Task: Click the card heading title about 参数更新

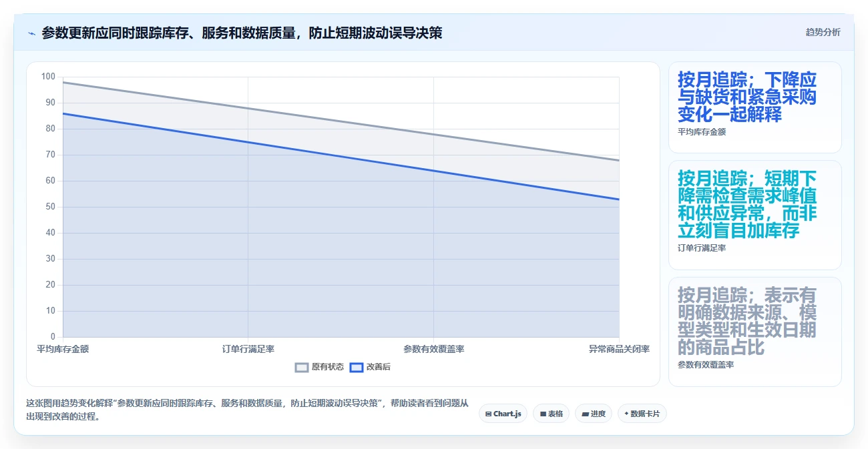Action: click(x=242, y=33)
